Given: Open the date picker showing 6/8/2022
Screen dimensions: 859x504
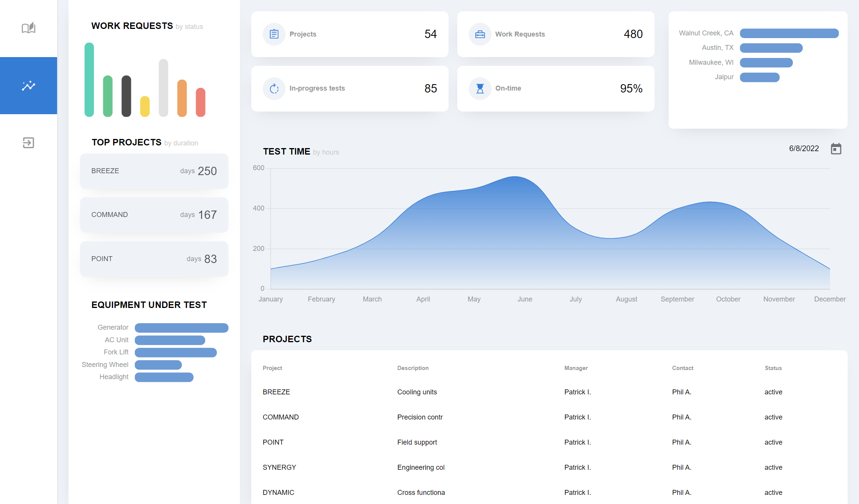Looking at the screenshot, I should (x=804, y=148).
